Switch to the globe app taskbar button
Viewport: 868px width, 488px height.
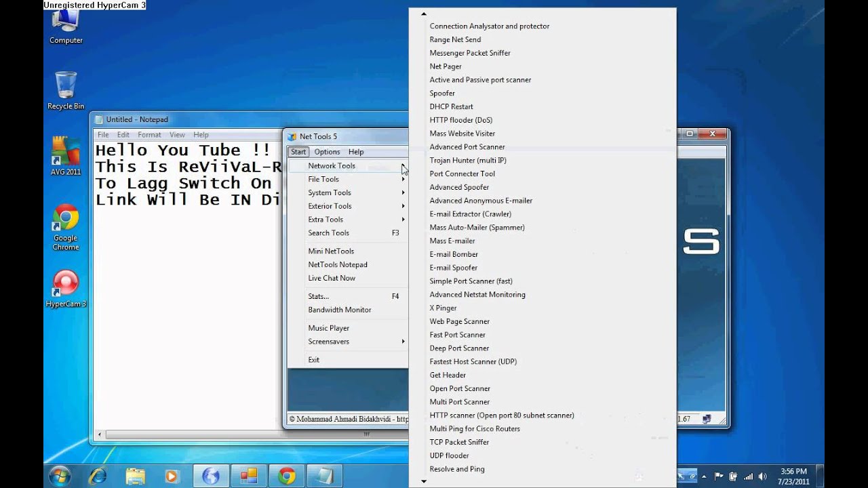pyautogui.click(x=211, y=476)
